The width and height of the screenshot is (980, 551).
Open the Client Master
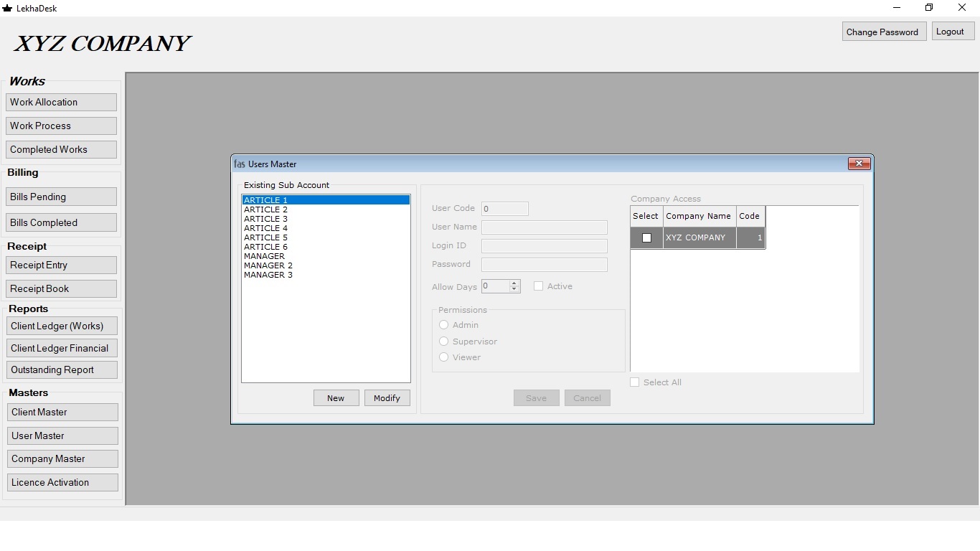[x=62, y=412]
